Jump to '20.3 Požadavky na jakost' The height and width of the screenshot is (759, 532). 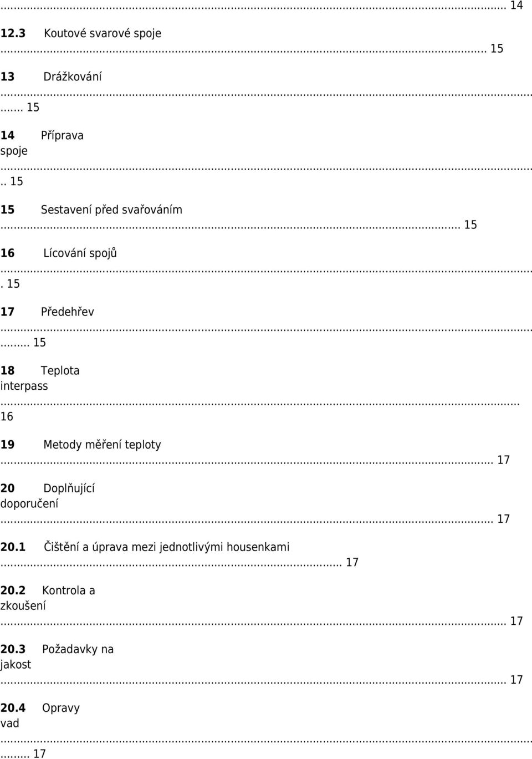[x=57, y=656]
